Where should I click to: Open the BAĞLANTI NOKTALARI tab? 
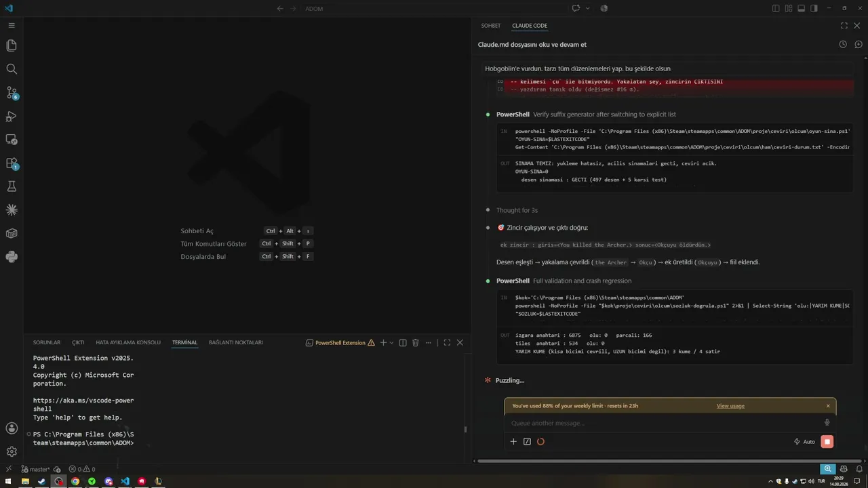(236, 343)
